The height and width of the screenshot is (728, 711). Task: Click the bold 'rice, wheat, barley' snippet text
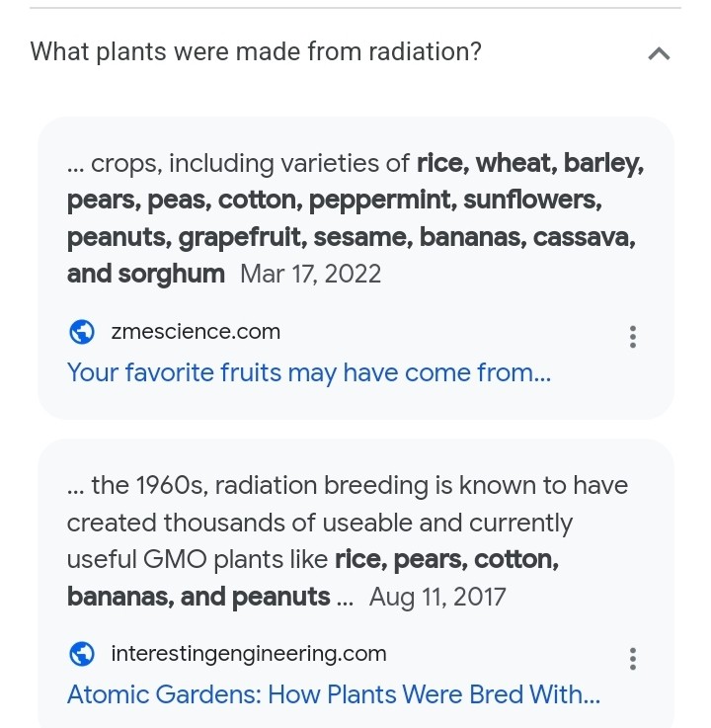pyautogui.click(x=530, y=163)
